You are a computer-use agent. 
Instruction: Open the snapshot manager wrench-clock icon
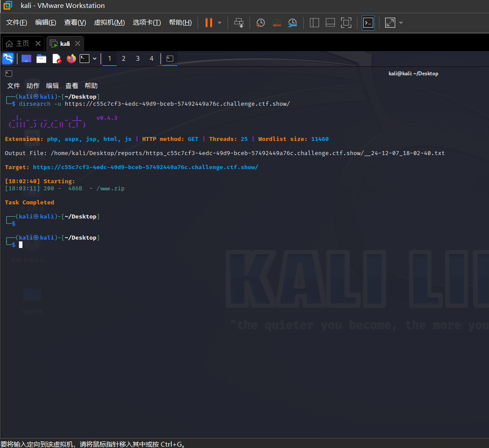[x=292, y=23]
